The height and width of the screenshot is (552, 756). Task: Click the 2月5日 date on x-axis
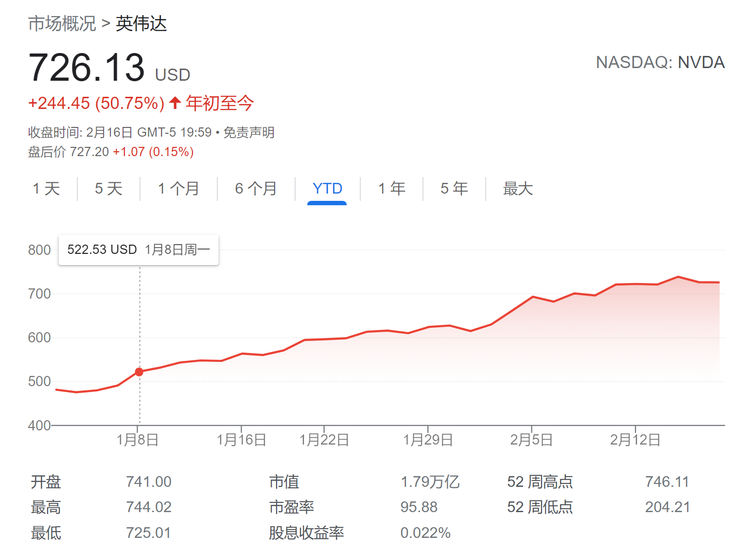point(531,440)
